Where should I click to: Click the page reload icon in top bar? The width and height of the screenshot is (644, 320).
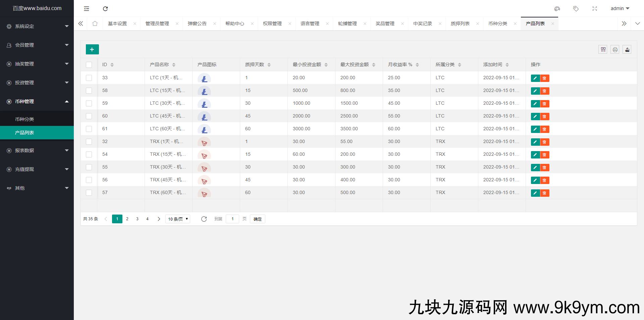click(105, 8)
